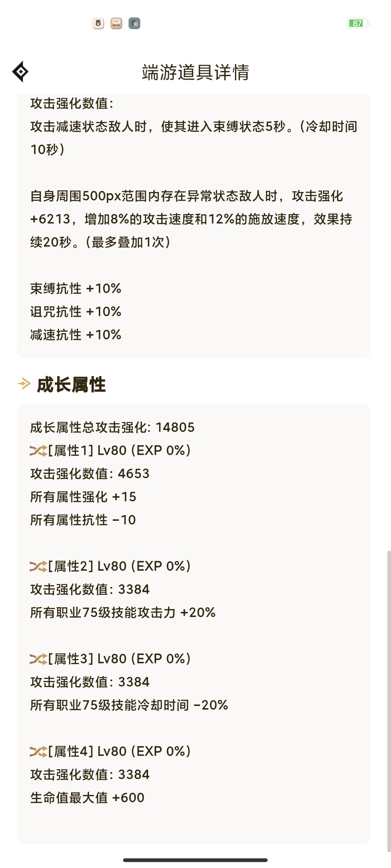Tap the home indicator bar at bottom
The image size is (391, 868).
(195, 860)
